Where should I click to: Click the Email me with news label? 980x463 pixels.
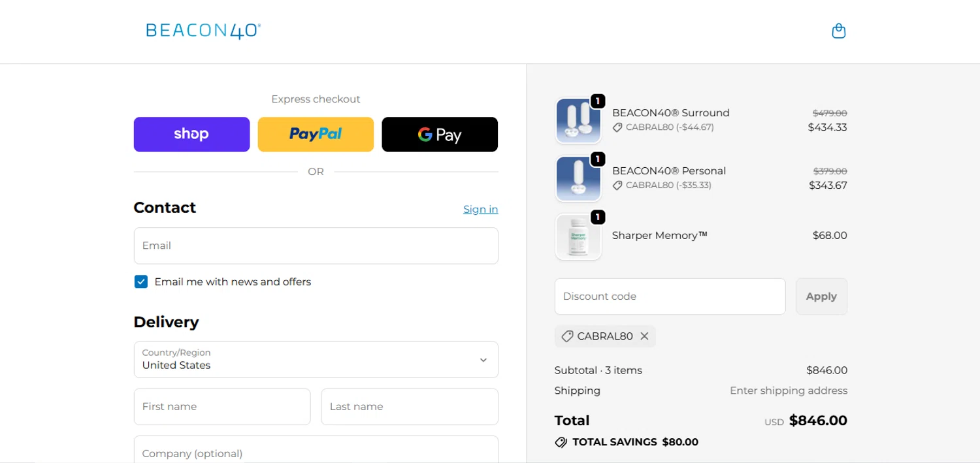[x=233, y=282]
